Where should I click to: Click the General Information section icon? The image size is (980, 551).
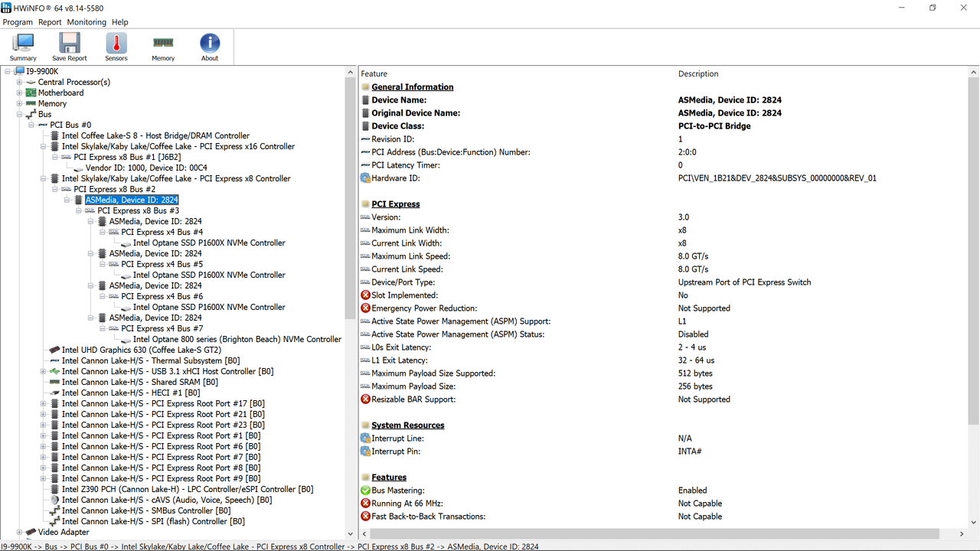[x=365, y=87]
